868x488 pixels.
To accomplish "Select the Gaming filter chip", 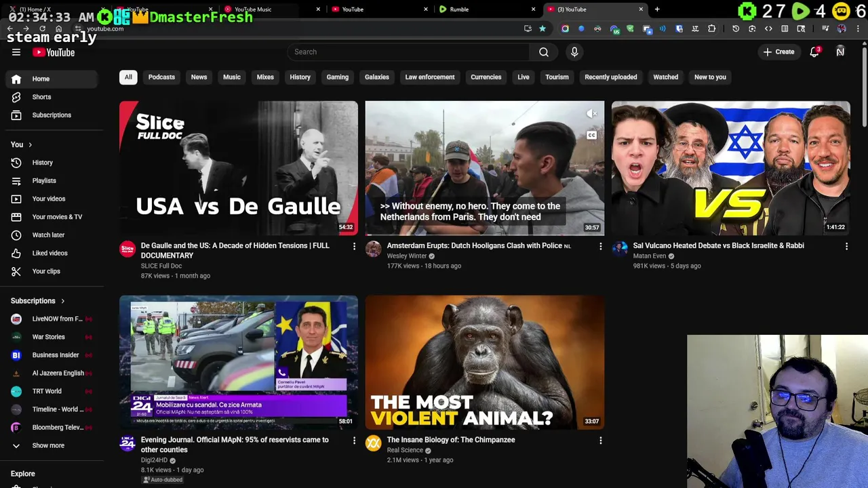I will pos(337,77).
